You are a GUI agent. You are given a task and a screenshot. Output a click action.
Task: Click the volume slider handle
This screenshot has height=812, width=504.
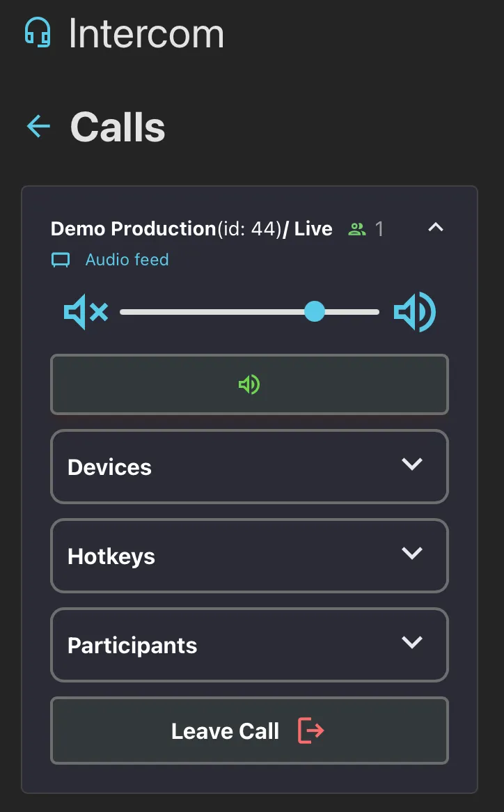click(315, 311)
